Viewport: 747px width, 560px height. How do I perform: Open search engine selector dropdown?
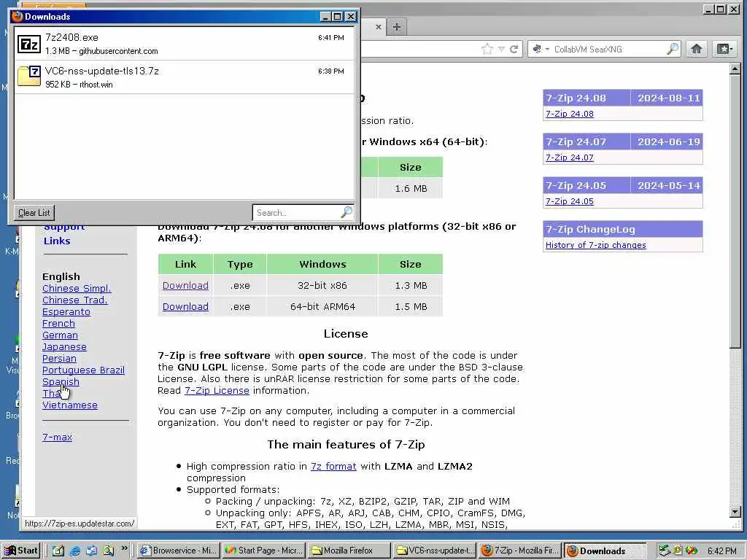coord(547,49)
